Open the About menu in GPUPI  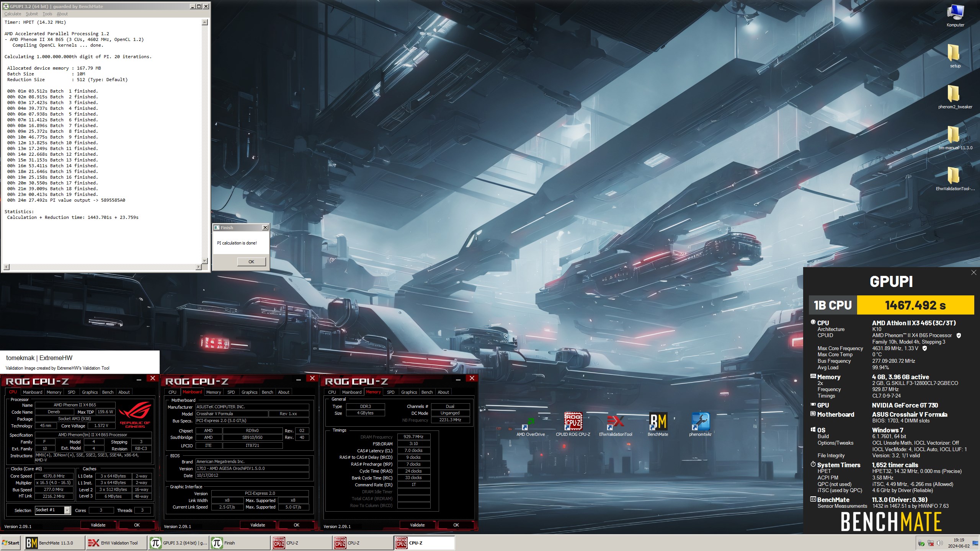click(x=62, y=14)
